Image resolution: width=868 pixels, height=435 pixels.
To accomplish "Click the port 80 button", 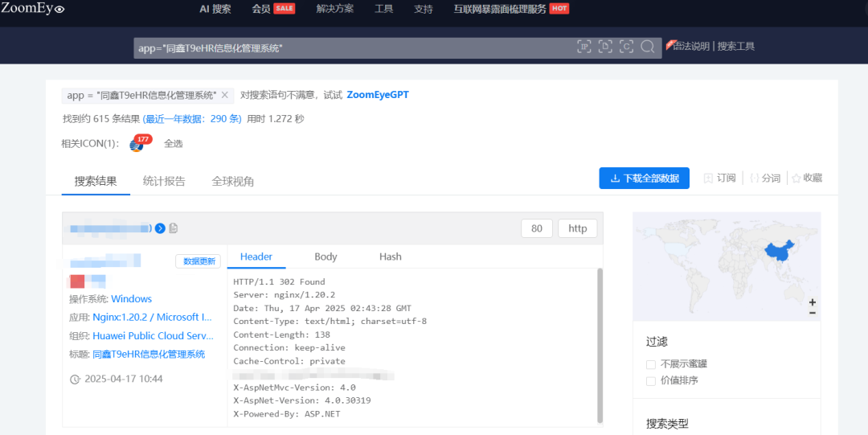I will (x=537, y=228).
